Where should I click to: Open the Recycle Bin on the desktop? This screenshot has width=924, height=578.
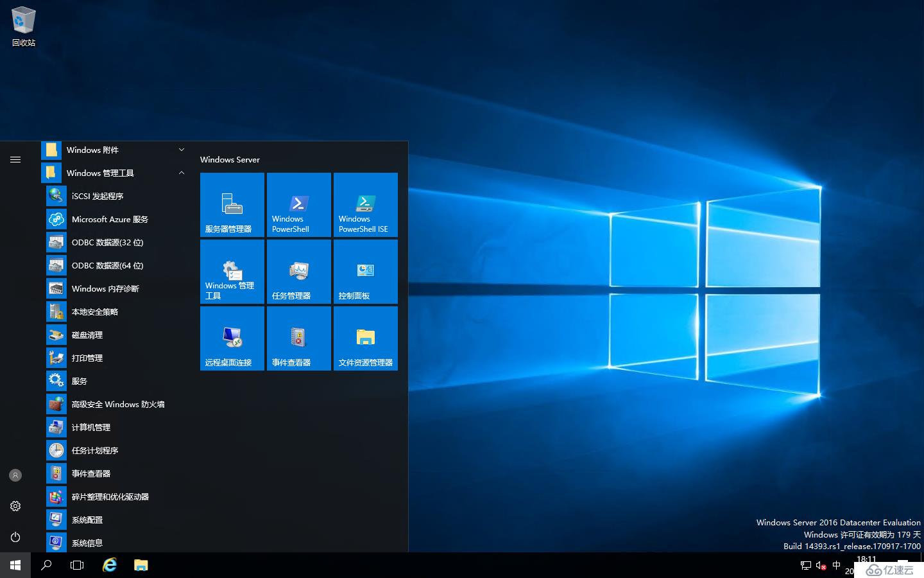[x=24, y=26]
